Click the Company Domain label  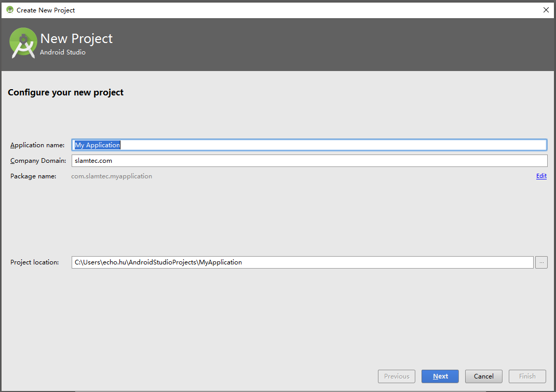(39, 160)
